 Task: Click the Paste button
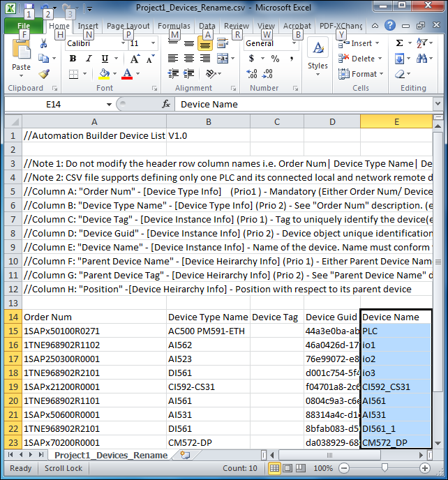[x=21, y=58]
